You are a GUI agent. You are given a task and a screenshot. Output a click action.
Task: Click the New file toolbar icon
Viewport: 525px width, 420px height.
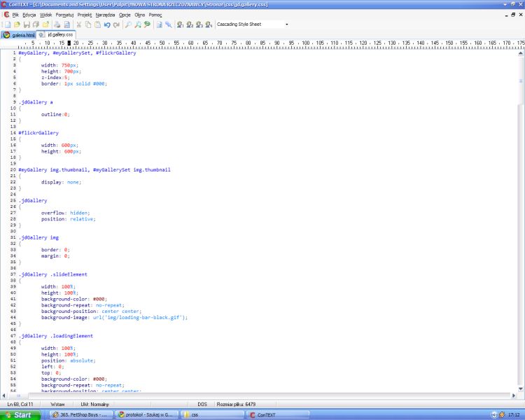(6, 24)
